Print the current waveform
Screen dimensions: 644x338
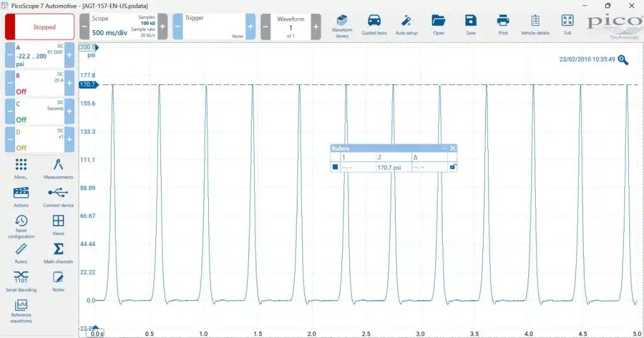pos(502,25)
